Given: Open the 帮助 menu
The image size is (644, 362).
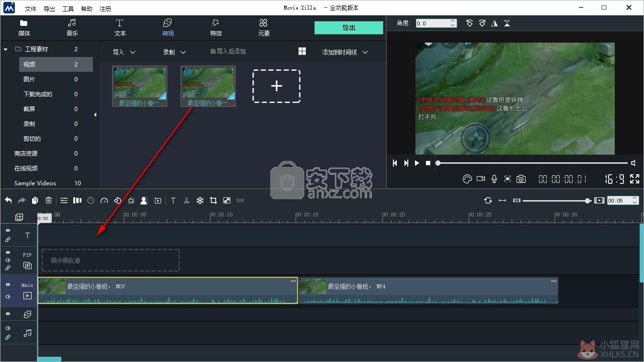Looking at the screenshot, I should click(87, 9).
